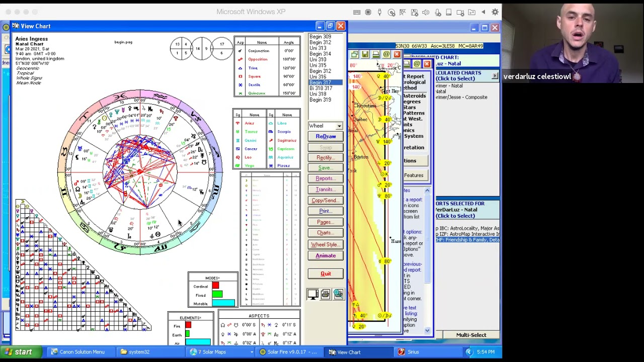Open the Transits... button
Image resolution: width=644 pixels, height=362 pixels.
click(326, 190)
